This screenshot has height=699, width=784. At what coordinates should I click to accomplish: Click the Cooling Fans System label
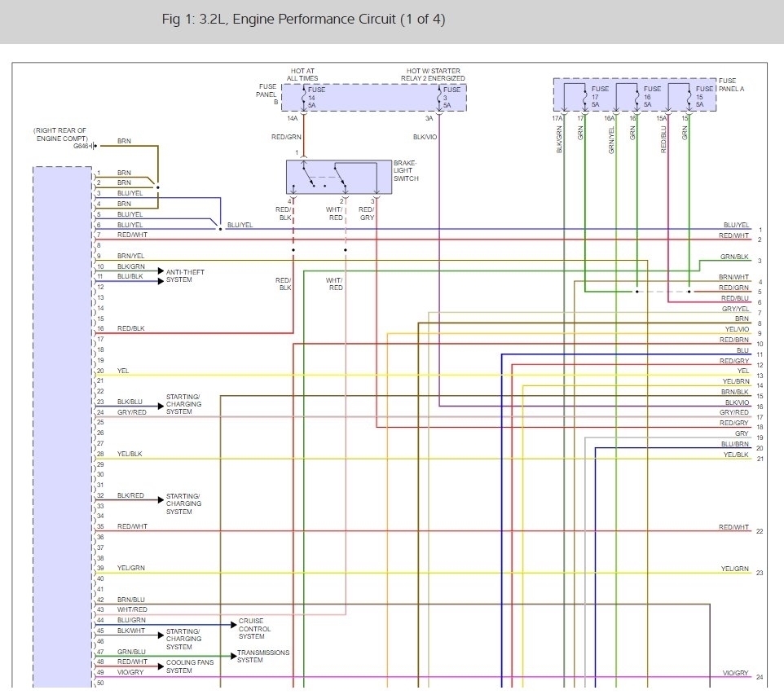(190, 666)
